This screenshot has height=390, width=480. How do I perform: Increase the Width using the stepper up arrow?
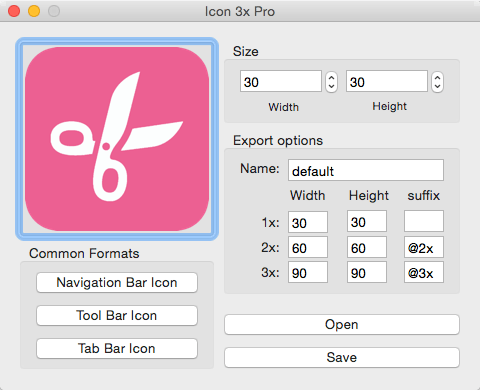pos(331,78)
